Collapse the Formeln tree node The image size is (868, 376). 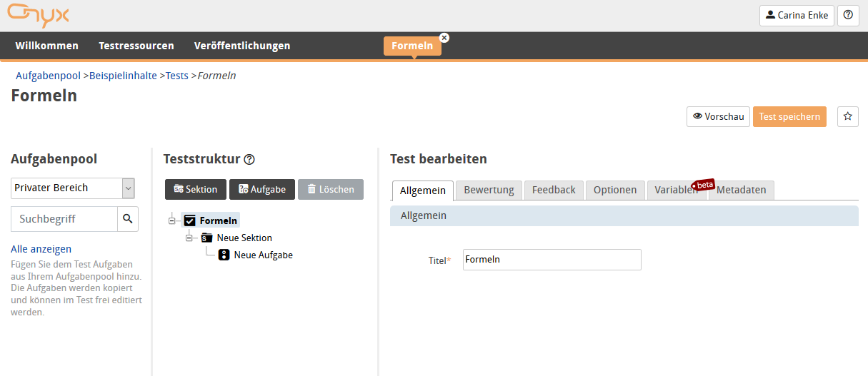171,220
